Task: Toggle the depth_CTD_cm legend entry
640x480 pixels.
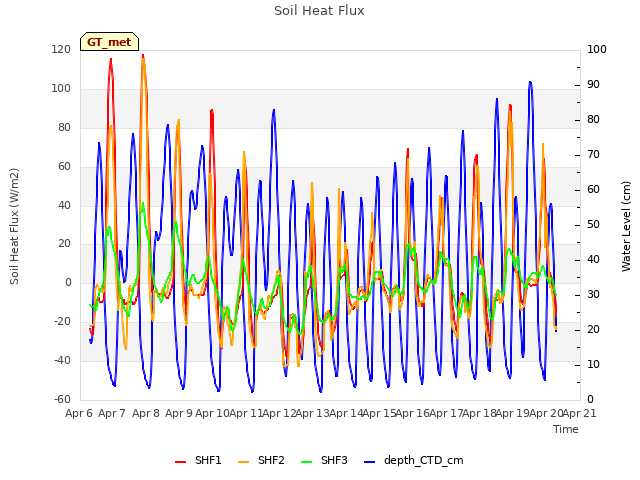Action: tap(413, 460)
